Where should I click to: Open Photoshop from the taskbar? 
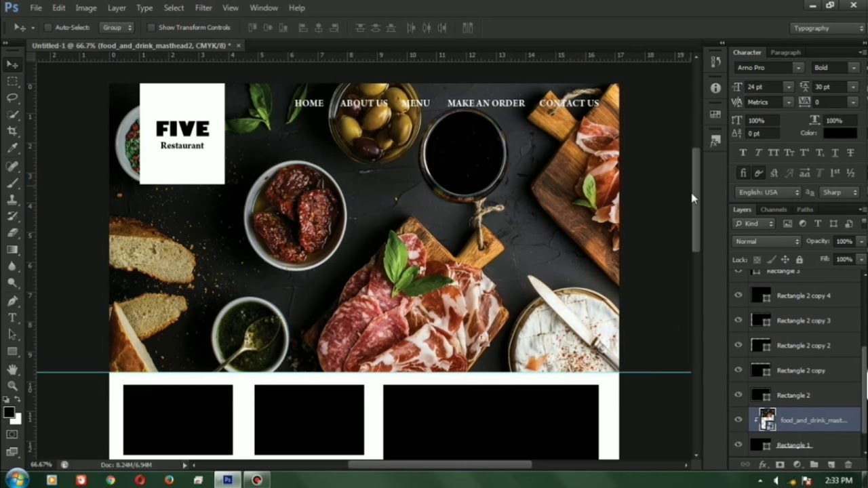pyautogui.click(x=228, y=480)
